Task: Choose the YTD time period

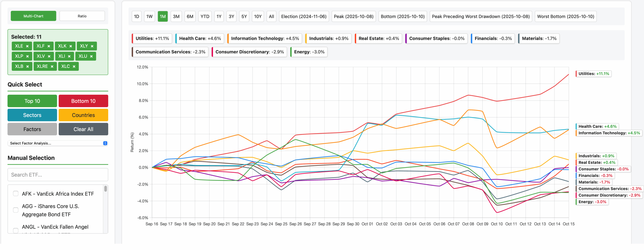Action: click(205, 17)
